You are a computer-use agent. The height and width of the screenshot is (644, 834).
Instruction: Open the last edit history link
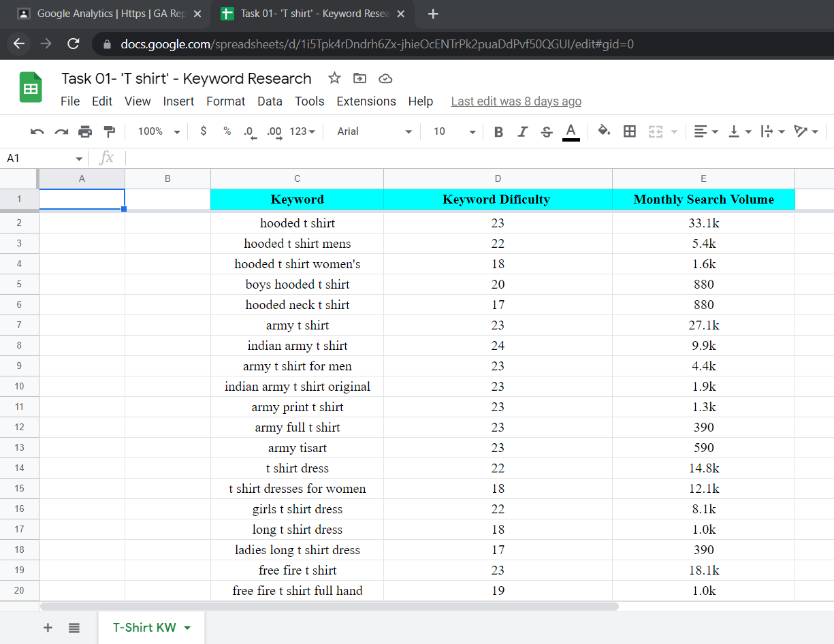[516, 101]
